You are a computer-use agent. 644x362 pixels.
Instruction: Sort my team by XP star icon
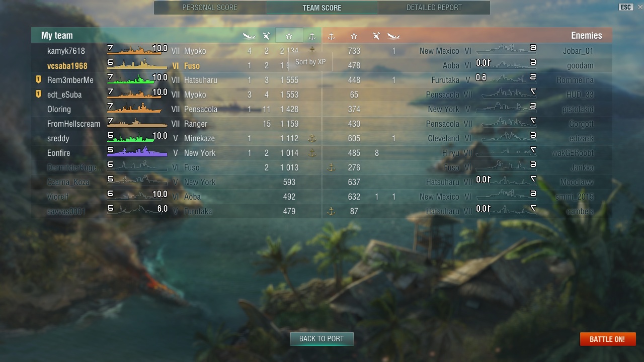click(x=289, y=36)
